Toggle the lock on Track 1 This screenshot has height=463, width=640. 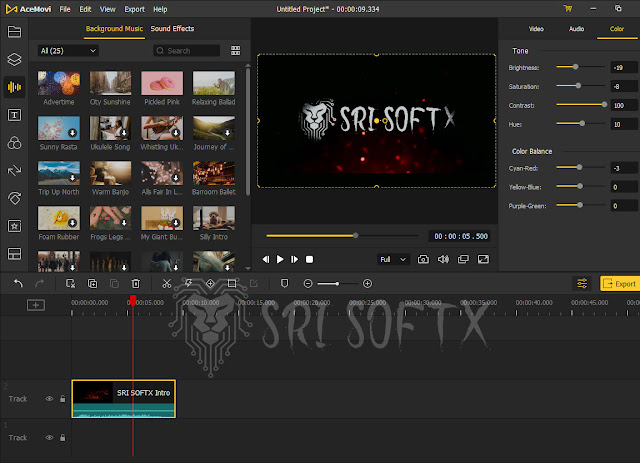pyautogui.click(x=62, y=437)
